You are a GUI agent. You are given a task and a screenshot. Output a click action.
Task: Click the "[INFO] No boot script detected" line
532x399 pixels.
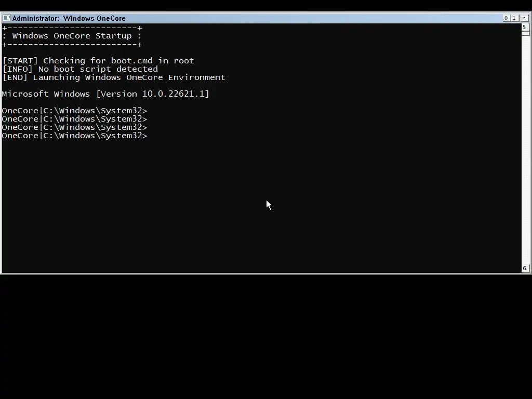pyautogui.click(x=80, y=69)
